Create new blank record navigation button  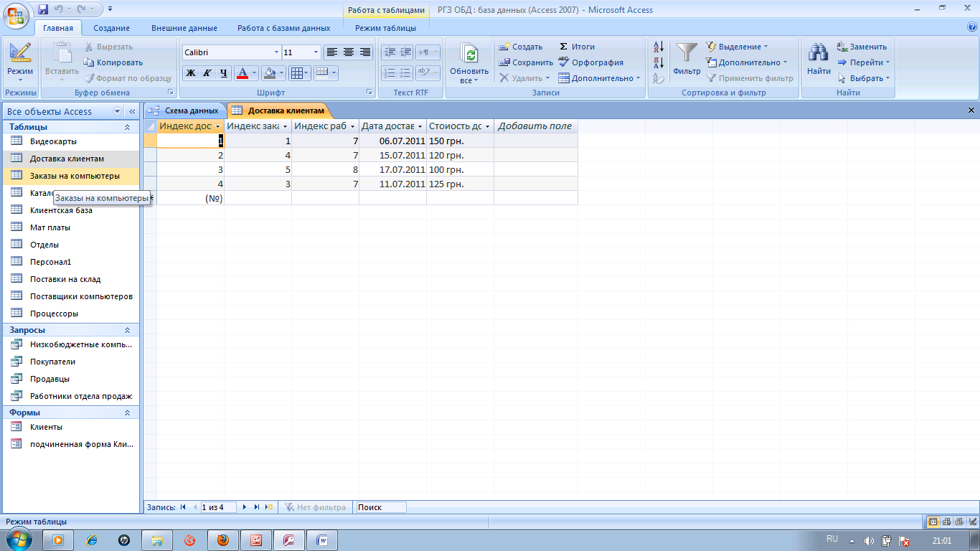click(x=269, y=507)
